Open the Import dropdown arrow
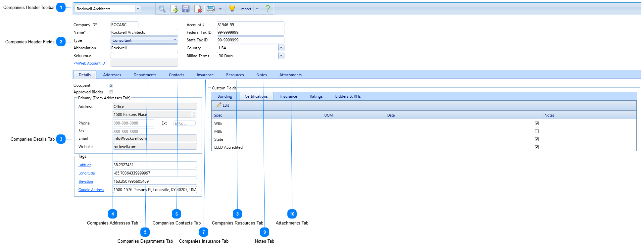Viewport: 644px width, 247px height. [x=257, y=9]
